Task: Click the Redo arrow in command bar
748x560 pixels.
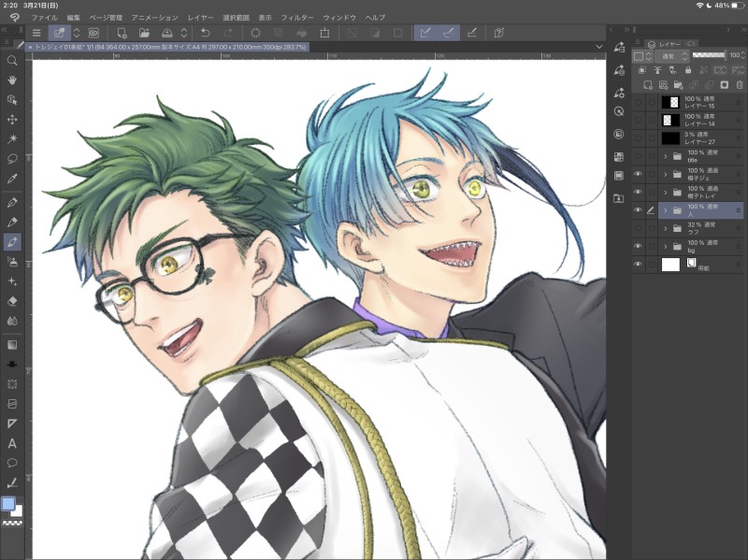Action: point(228,33)
